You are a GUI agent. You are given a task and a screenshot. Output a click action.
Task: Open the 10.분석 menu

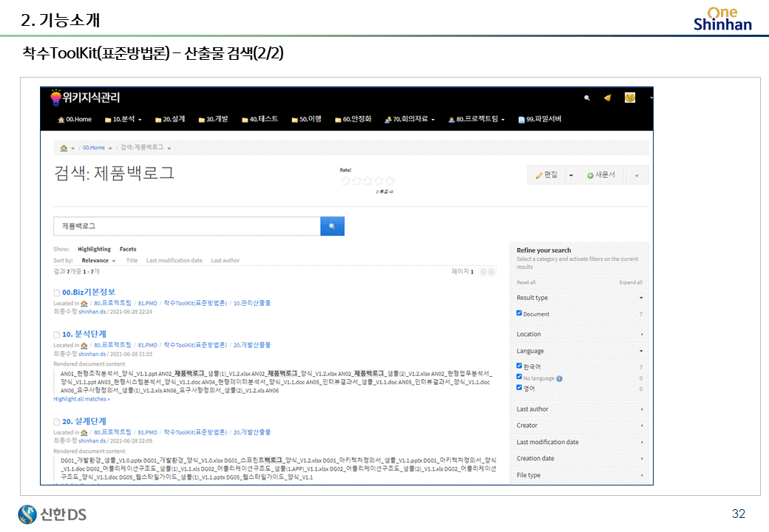[123, 120]
